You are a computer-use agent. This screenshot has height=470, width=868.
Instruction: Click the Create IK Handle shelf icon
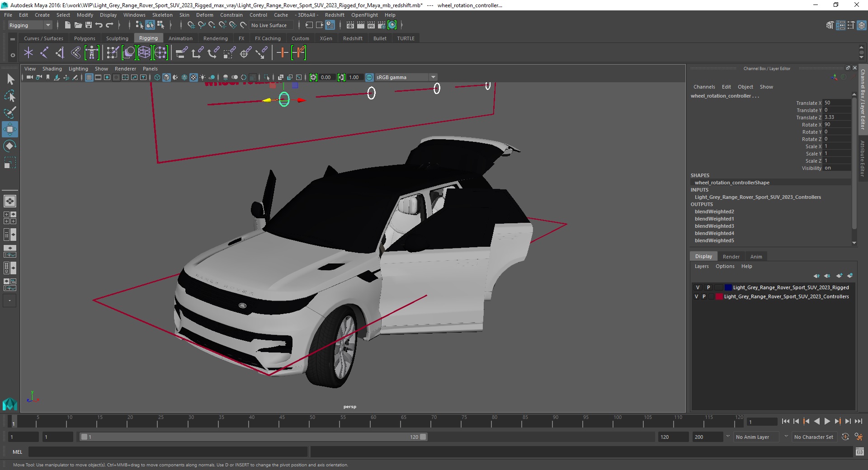(x=60, y=53)
